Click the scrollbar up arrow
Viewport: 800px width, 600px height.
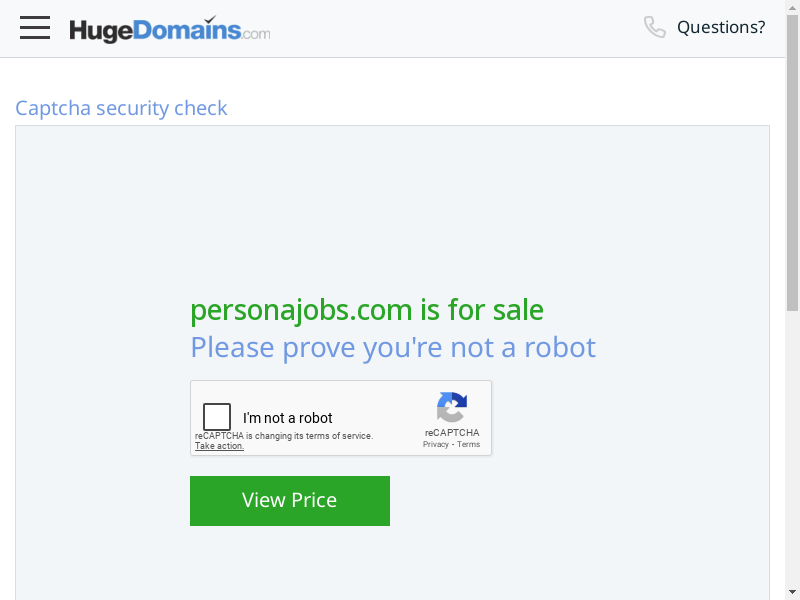pos(792,7)
